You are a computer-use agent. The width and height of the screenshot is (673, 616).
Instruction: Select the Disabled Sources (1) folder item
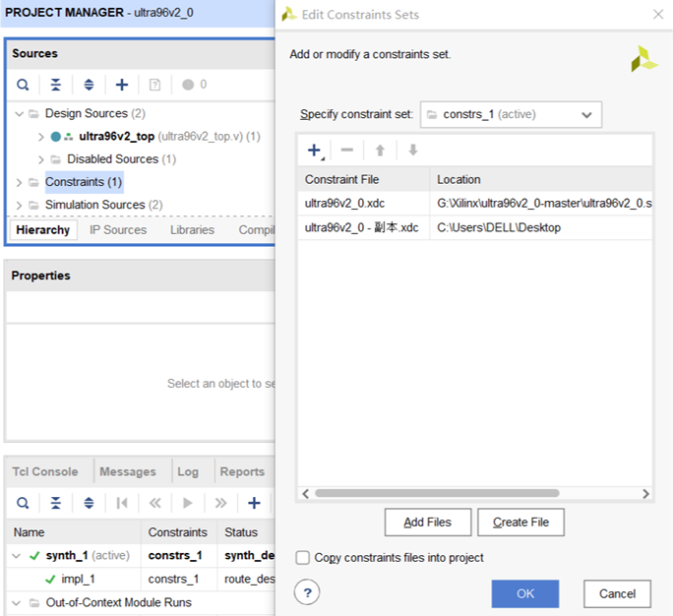(121, 159)
